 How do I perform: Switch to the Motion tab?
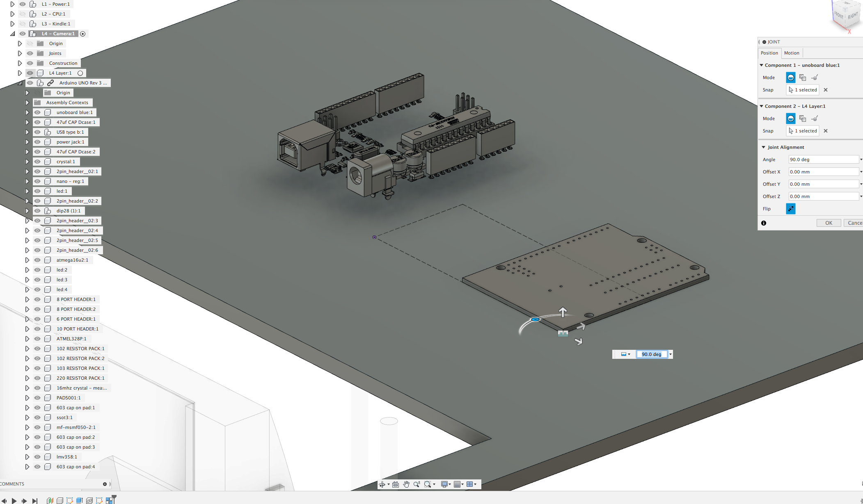click(791, 53)
